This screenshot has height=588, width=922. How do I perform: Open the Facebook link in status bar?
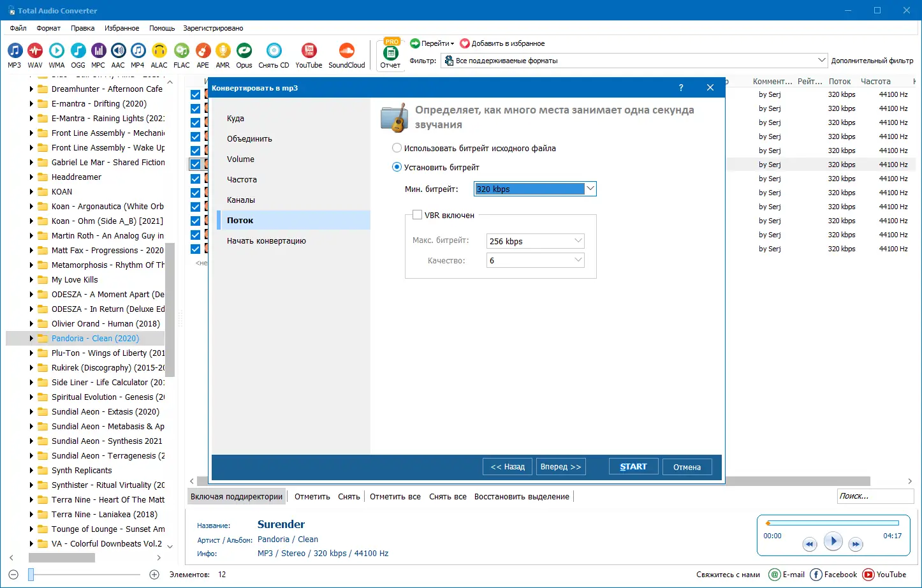pyautogui.click(x=834, y=575)
